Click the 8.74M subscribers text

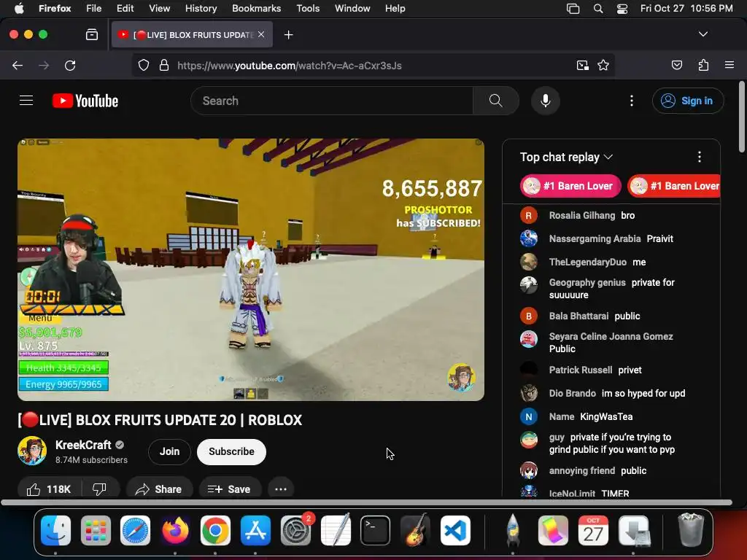pos(91,460)
